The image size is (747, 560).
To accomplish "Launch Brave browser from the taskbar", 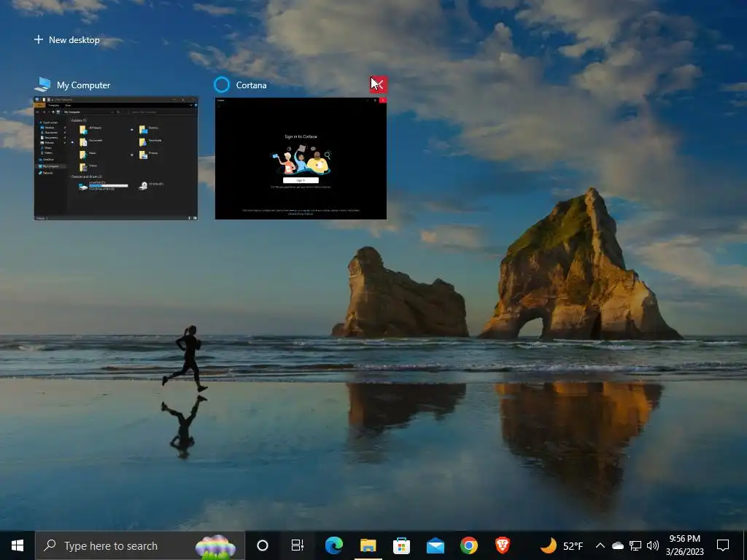I will coord(502,545).
